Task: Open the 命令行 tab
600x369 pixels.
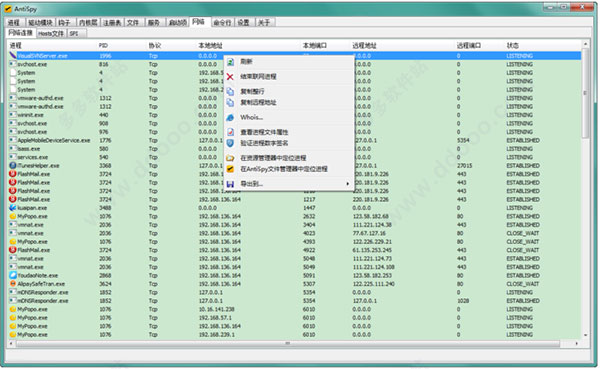Action: tap(222, 23)
